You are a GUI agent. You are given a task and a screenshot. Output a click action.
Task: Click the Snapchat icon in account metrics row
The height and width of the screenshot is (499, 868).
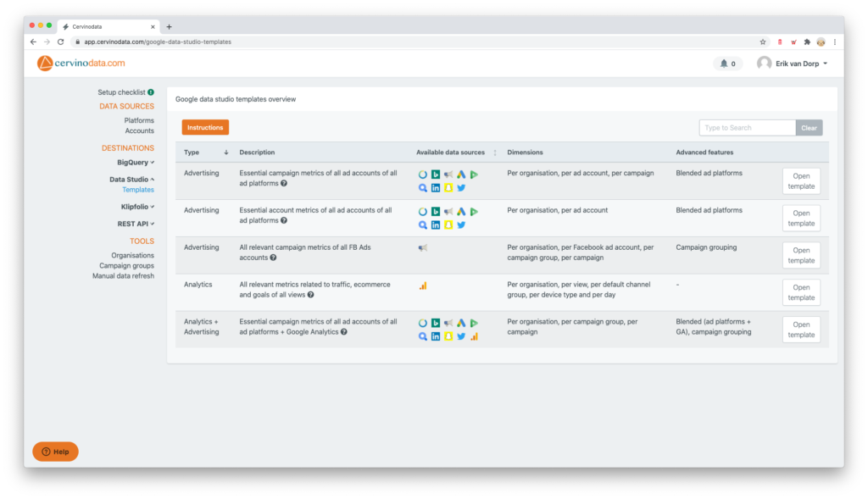coord(448,225)
